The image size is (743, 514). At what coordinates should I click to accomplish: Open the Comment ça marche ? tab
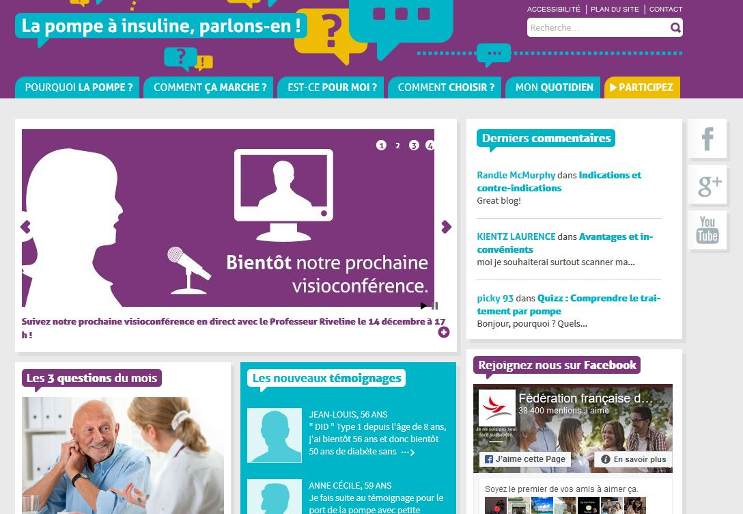coord(208,87)
